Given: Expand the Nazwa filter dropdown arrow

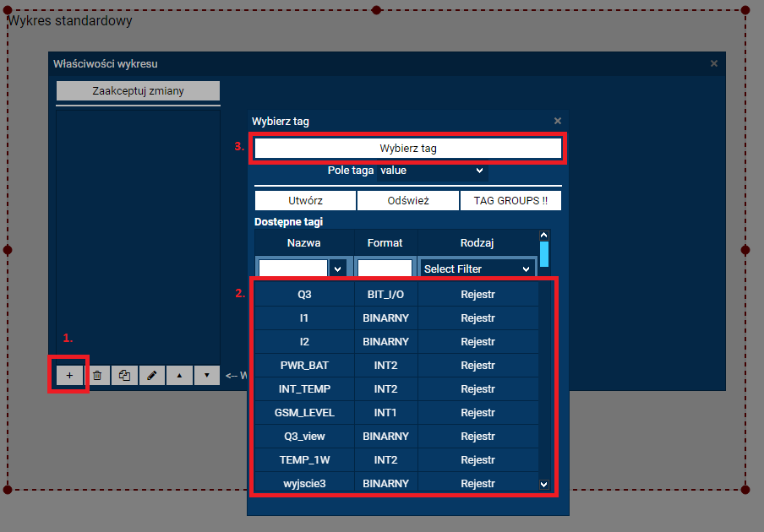Looking at the screenshot, I should click(x=338, y=269).
